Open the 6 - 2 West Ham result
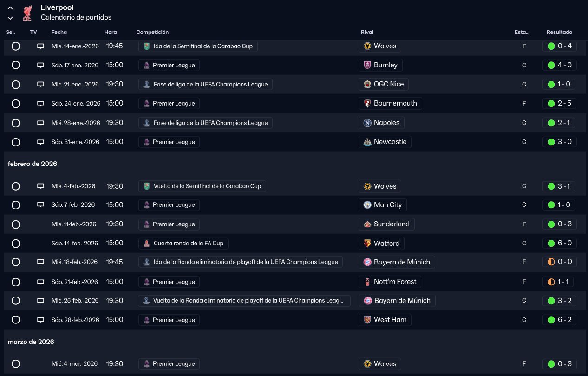Image resolution: width=588 pixels, height=376 pixels. click(x=564, y=320)
